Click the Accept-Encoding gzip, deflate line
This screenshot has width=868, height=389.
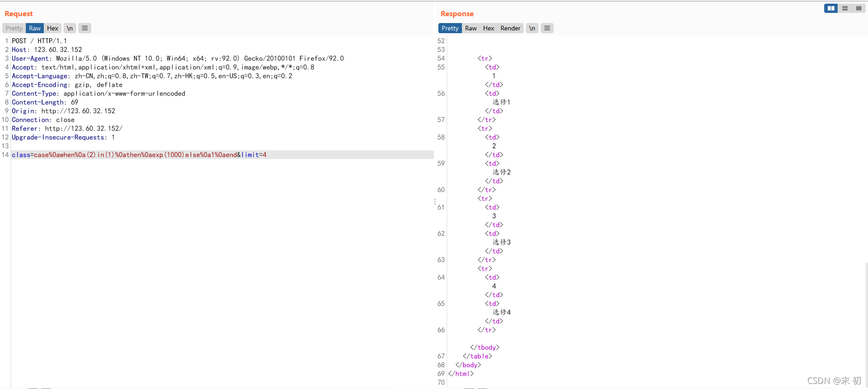point(67,85)
